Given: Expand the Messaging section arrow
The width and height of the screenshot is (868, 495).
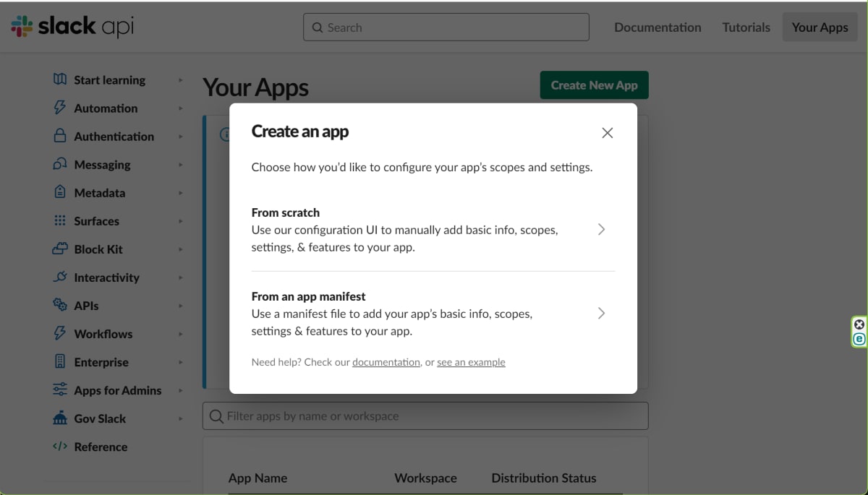Looking at the screenshot, I should point(180,165).
